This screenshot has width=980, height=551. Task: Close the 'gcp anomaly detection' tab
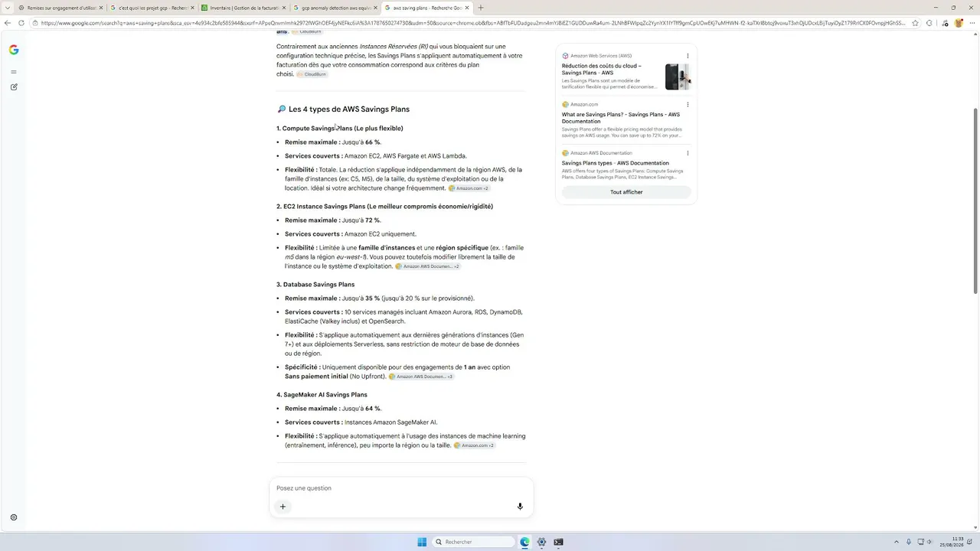coord(375,8)
